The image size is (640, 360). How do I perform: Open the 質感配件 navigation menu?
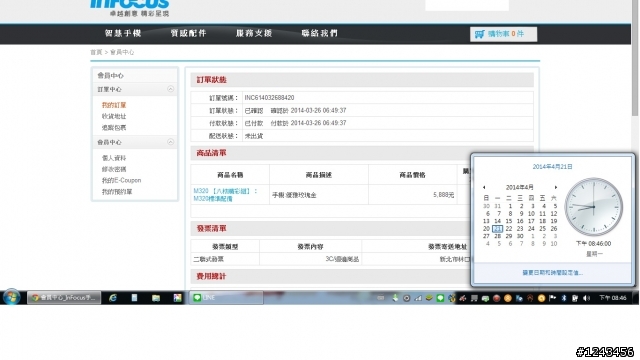188,33
